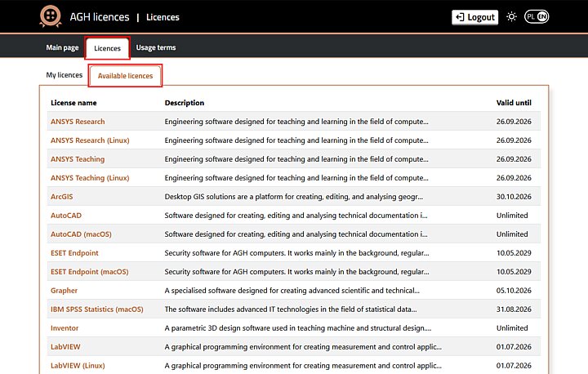This screenshot has width=588, height=374.
Task: Switch to the My licences tab
Action: coord(65,75)
